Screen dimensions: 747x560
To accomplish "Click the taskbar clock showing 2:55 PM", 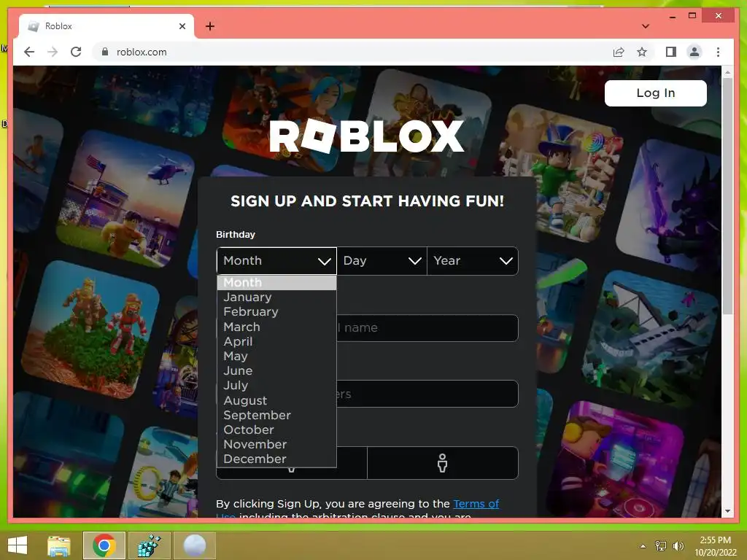I will point(715,546).
